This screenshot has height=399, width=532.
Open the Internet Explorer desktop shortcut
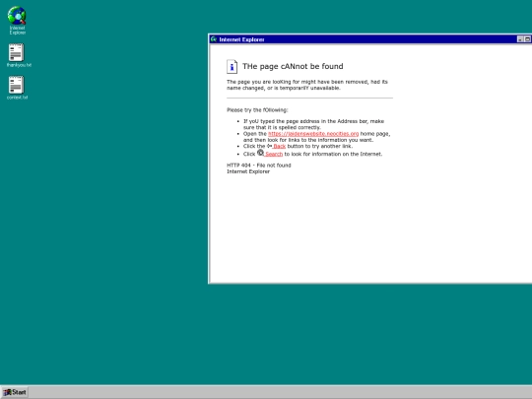click(x=17, y=21)
